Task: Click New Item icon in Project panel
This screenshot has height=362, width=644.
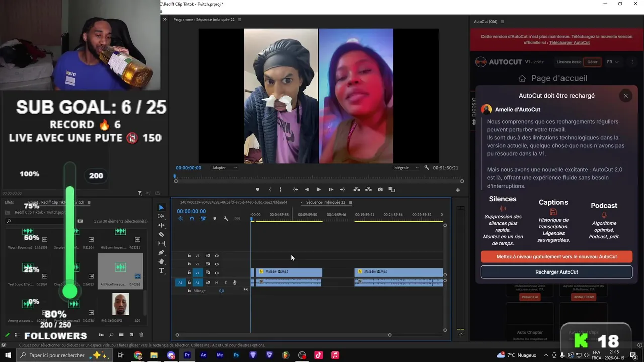Action: pyautogui.click(x=131, y=335)
